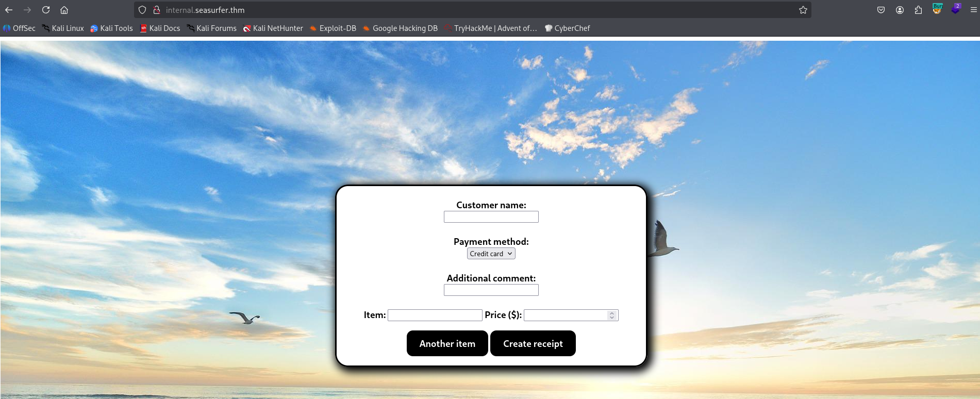Screen dimensions: 980x399
Task: Open the Firefox account icon
Action: pos(900,10)
